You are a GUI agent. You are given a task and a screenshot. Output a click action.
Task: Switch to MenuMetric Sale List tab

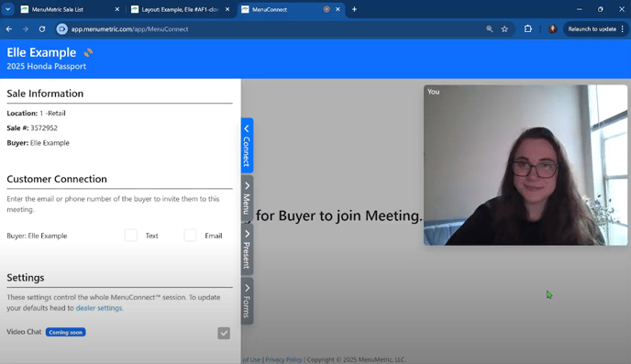click(x=70, y=9)
